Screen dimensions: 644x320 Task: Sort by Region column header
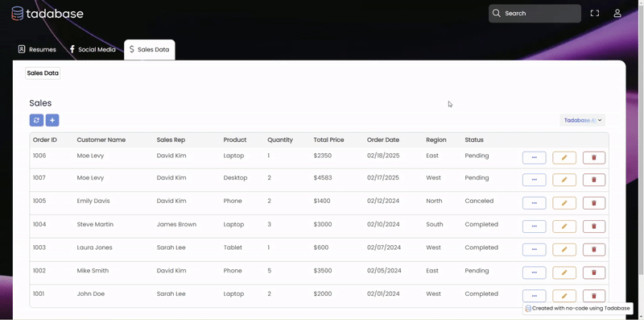pos(436,139)
